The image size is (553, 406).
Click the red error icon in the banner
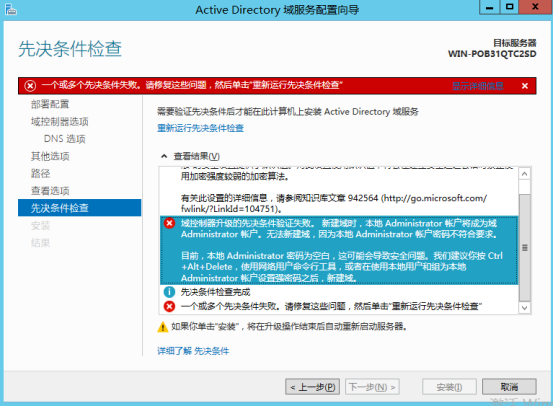[x=30, y=86]
